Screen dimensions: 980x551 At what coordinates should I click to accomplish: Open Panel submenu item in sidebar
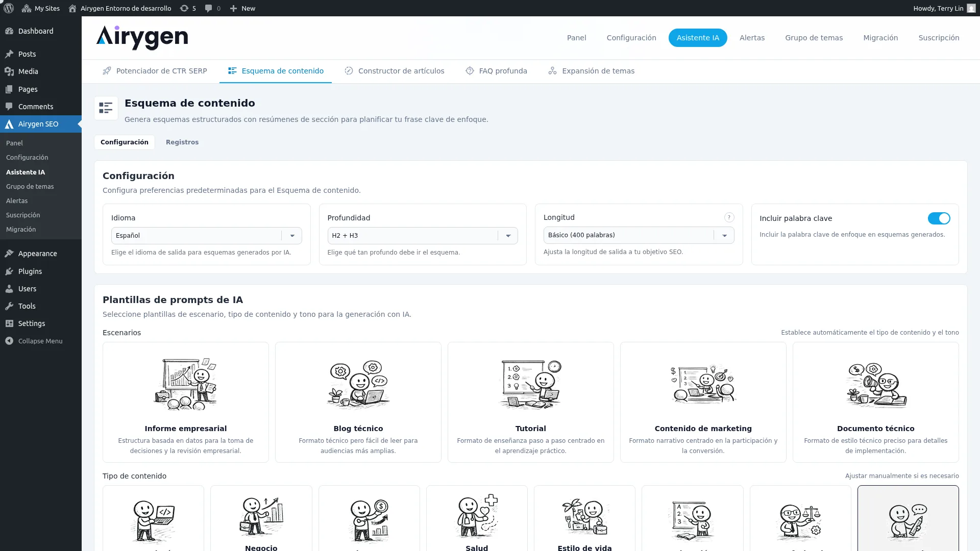click(14, 143)
